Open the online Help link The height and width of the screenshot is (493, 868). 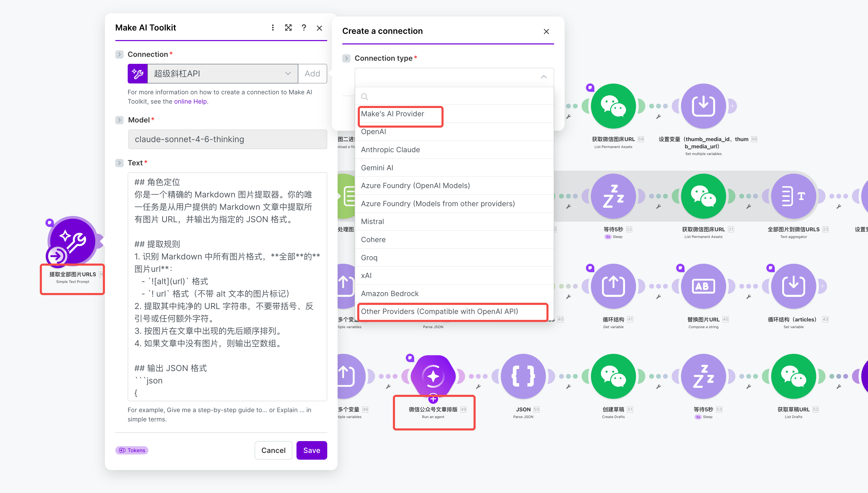(x=190, y=101)
